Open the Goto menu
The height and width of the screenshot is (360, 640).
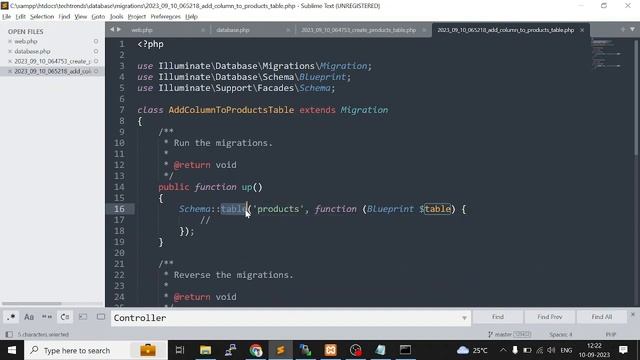coord(98,17)
